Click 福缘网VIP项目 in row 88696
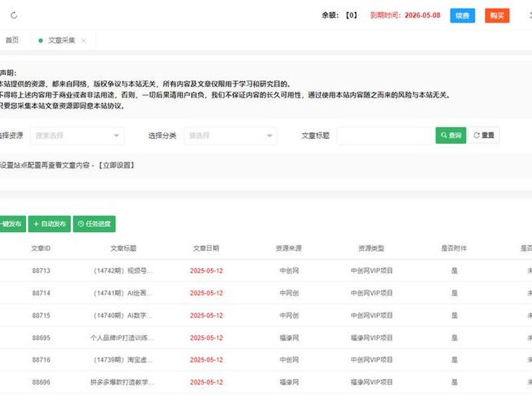Viewport: 532px width, 399px height. tap(372, 382)
